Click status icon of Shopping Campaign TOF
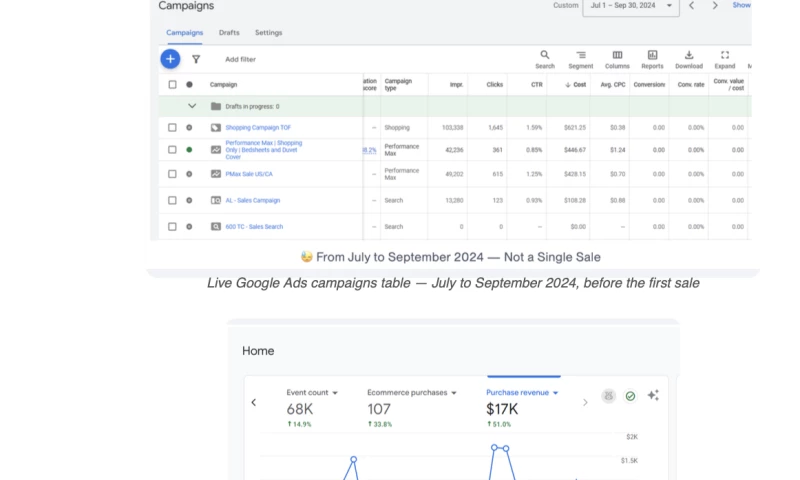 189,128
